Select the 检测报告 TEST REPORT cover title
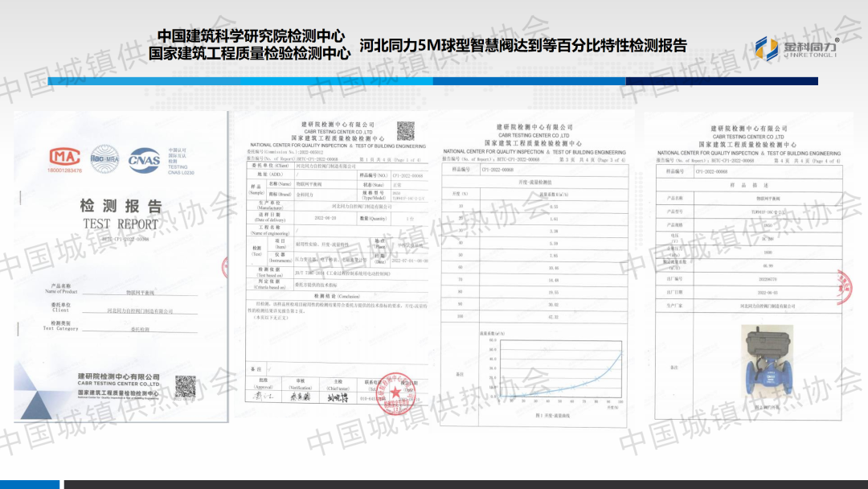Viewport: 868px width, 489px height. coord(121,214)
